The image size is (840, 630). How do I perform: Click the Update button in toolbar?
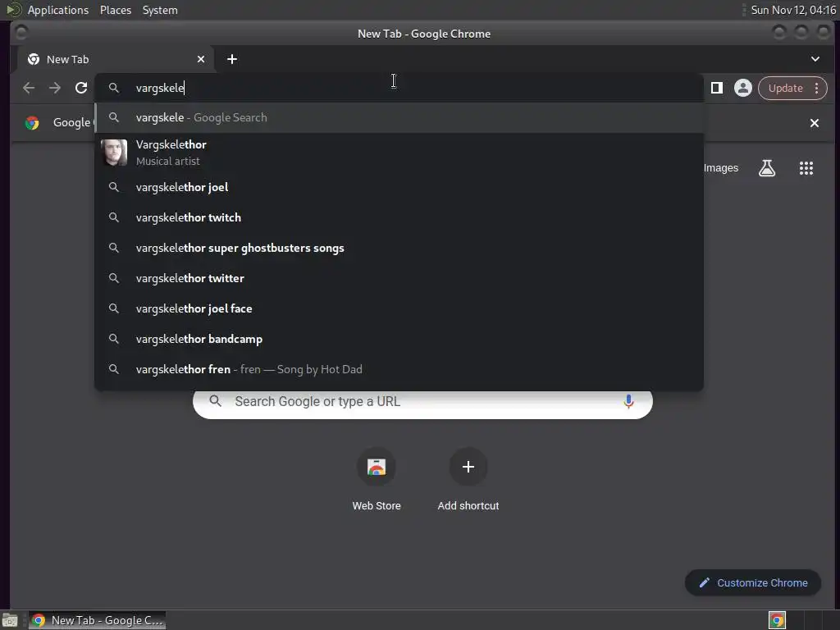pos(785,88)
